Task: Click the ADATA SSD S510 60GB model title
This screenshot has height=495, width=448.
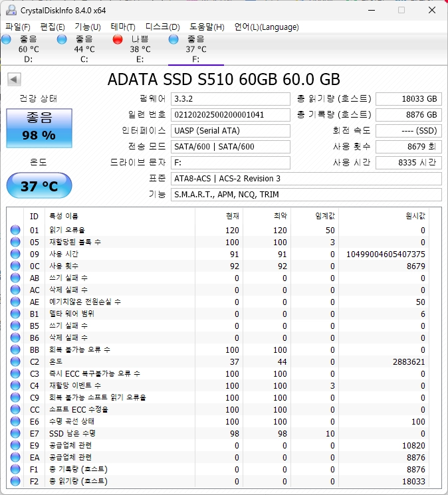Action: point(224,79)
